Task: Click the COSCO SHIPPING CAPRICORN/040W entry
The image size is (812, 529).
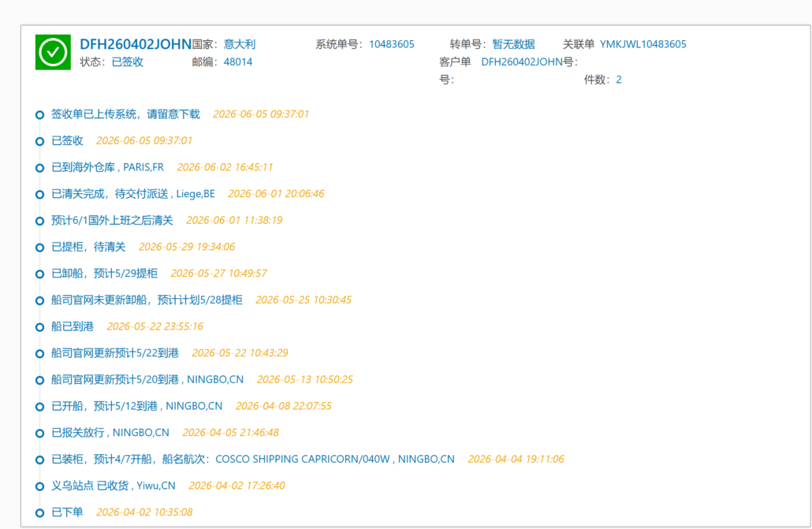Action: click(x=253, y=459)
